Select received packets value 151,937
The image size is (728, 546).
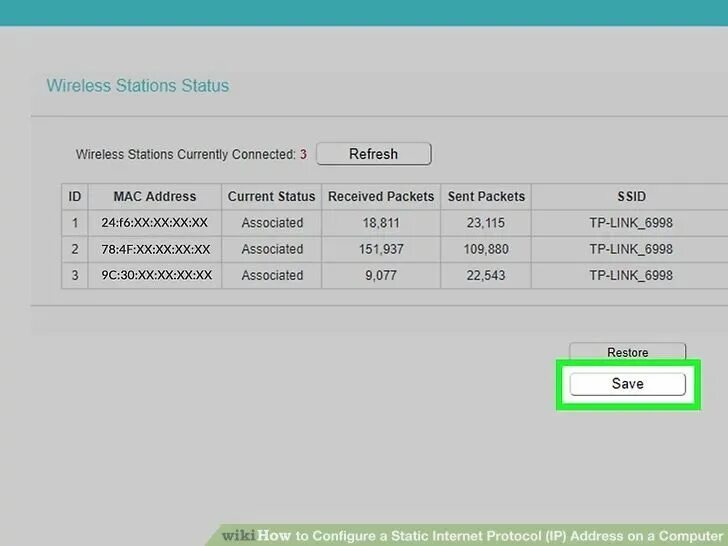pyautogui.click(x=381, y=249)
